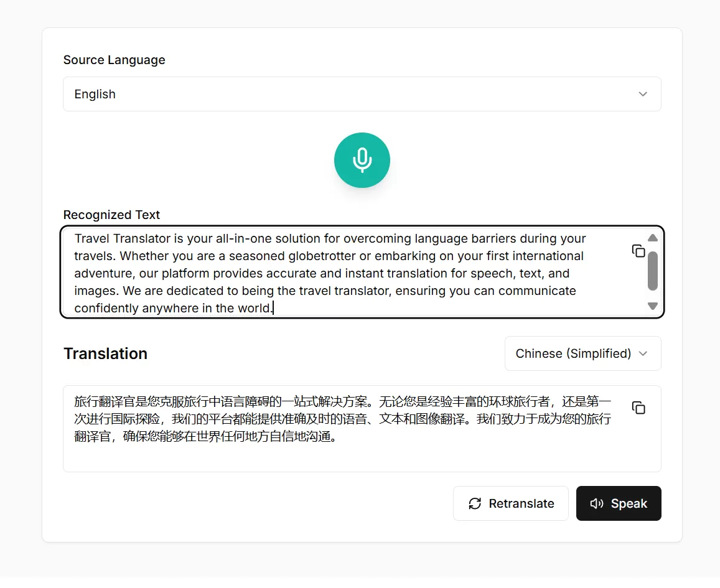
Task: Open the Chinese (Simplified) target language dropdown
Action: point(582,353)
